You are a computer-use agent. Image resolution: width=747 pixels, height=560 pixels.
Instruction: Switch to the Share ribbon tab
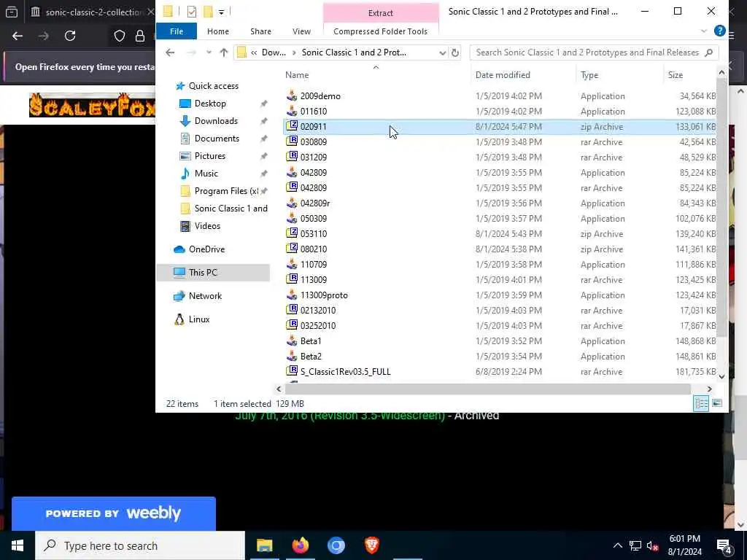point(260,31)
